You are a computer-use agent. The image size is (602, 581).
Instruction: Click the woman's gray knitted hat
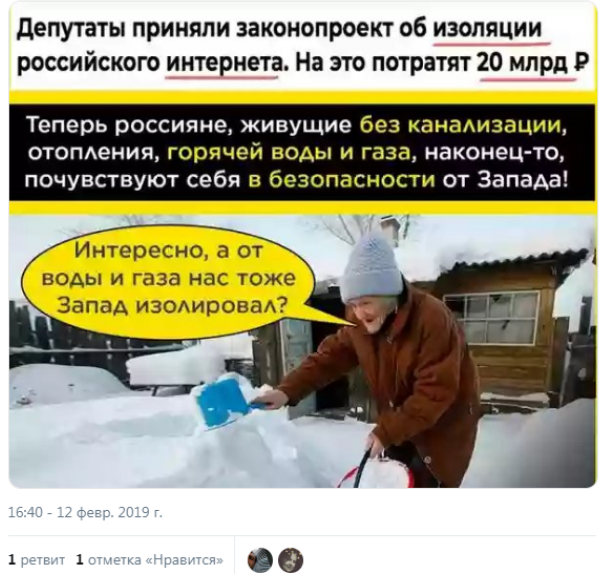[x=370, y=269]
